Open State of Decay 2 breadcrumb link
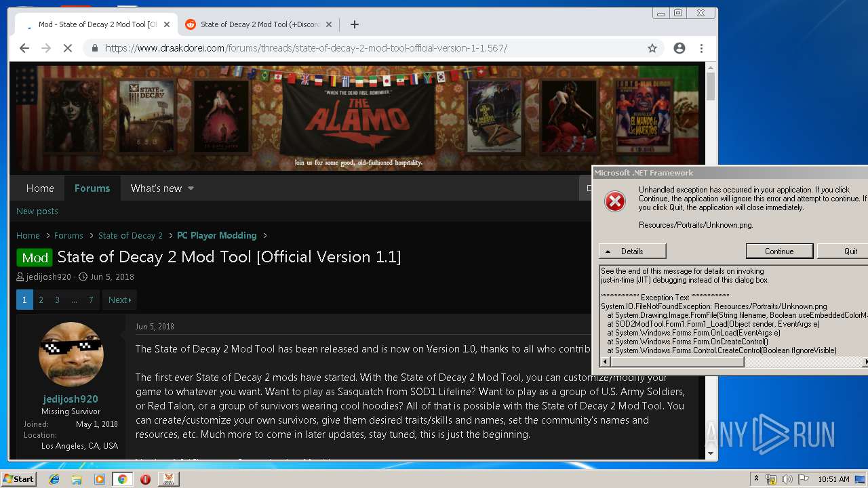This screenshot has width=868, height=488. pyautogui.click(x=130, y=235)
